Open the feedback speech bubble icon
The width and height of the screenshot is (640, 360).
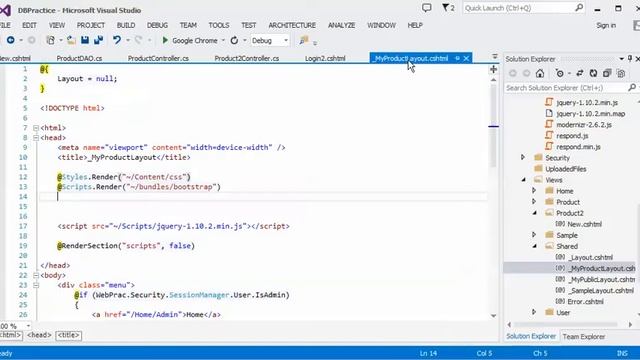427,8
